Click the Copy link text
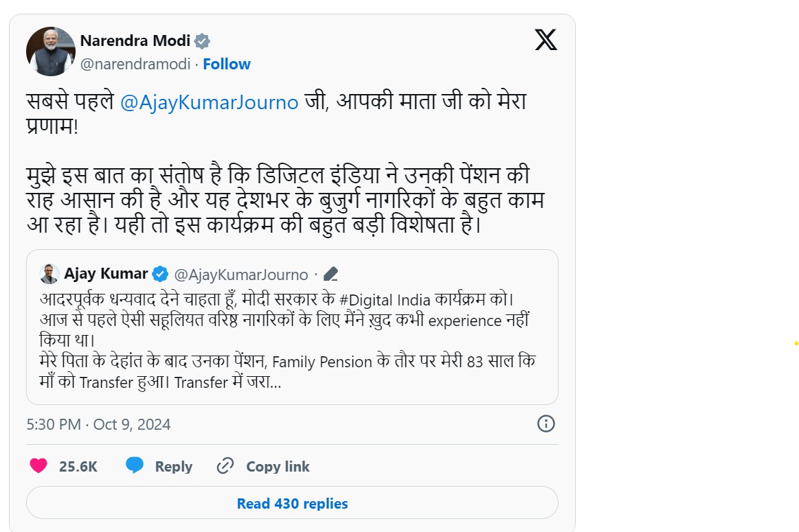This screenshot has height=532, width=799. 278,467
